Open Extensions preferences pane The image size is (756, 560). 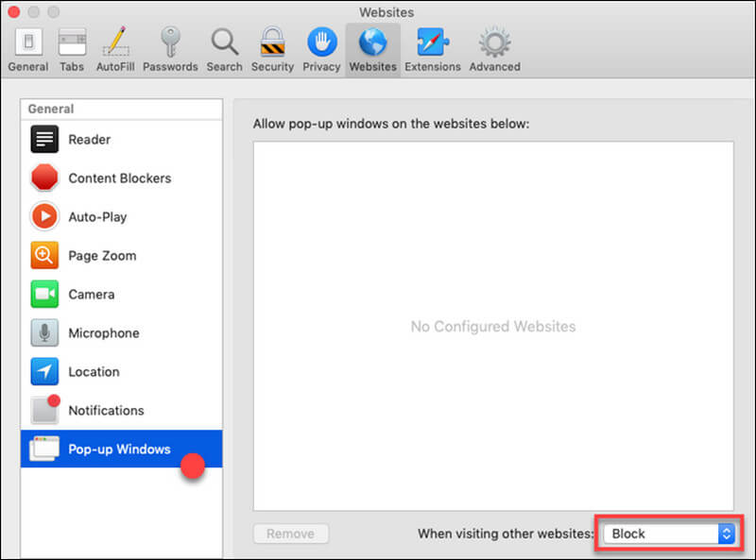coord(432,49)
